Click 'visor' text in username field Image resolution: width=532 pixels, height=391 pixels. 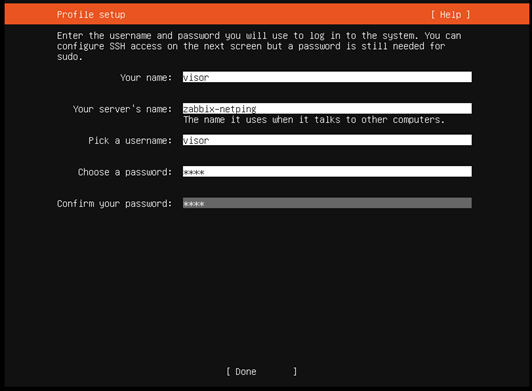pos(196,141)
